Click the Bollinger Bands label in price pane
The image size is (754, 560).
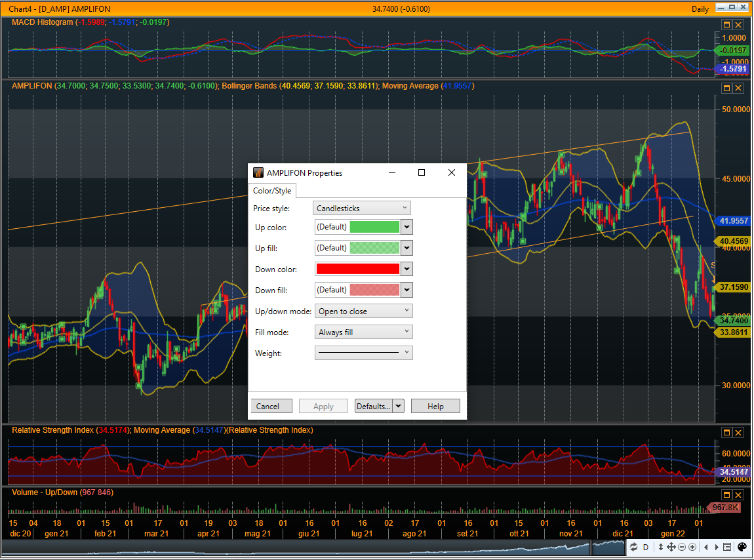click(x=249, y=86)
